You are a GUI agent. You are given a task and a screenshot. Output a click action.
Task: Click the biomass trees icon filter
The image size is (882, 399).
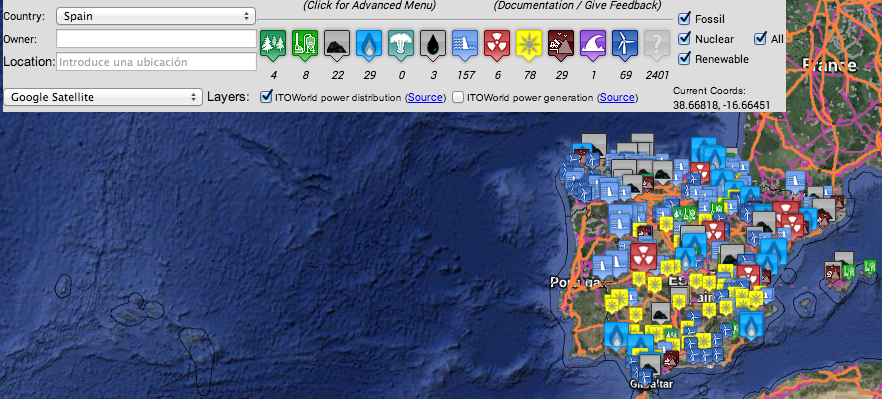click(273, 44)
